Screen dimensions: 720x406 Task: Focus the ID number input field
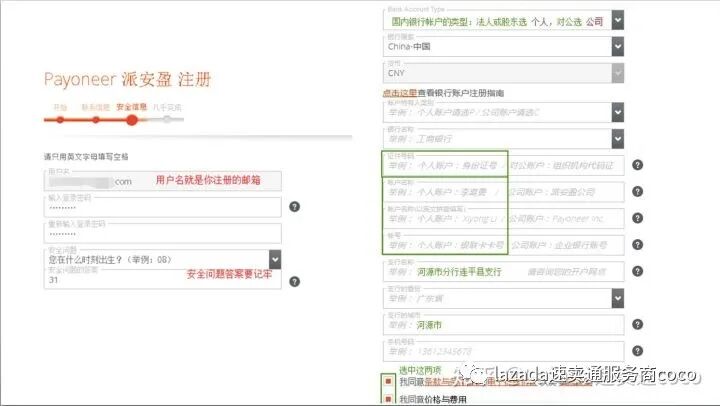[x=503, y=165]
